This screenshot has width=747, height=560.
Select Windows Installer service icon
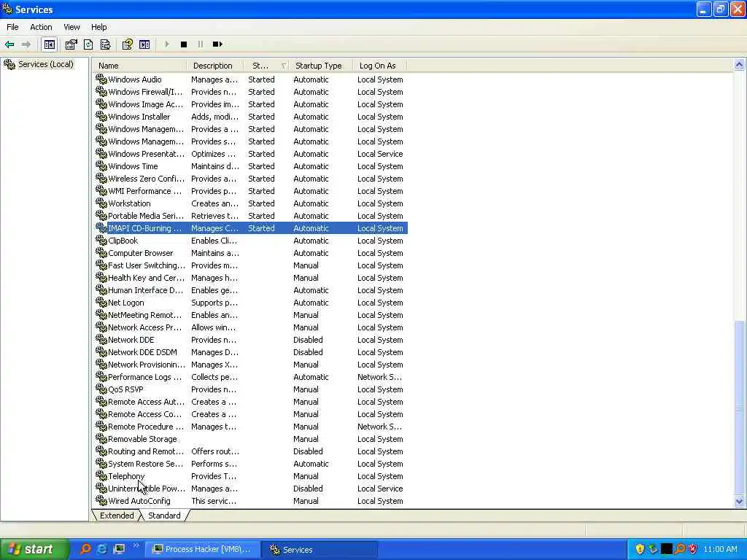point(101,116)
